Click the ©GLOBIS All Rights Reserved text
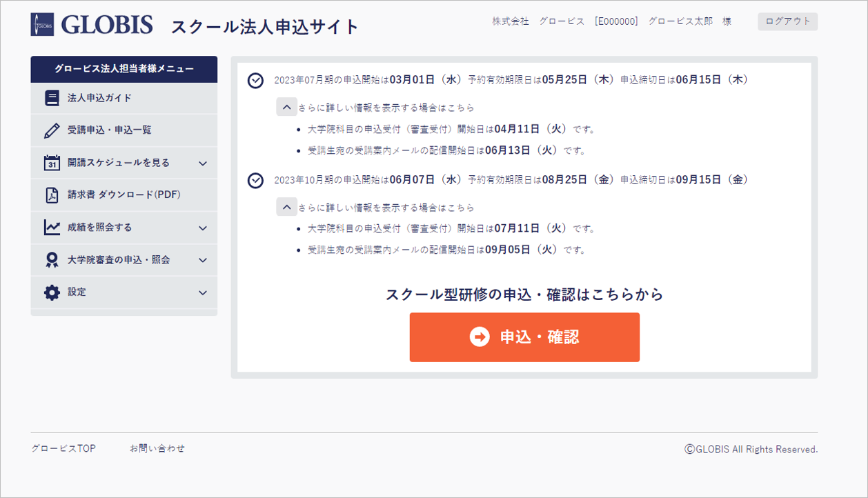 751,449
